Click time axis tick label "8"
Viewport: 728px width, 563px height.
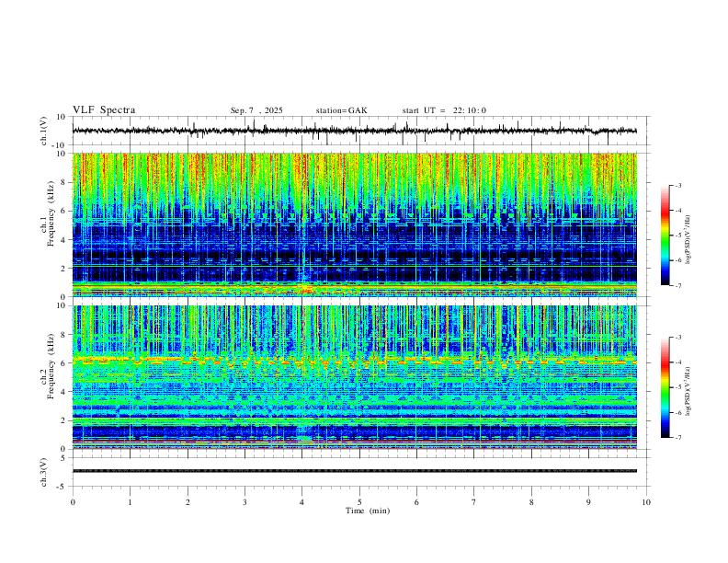(x=531, y=502)
